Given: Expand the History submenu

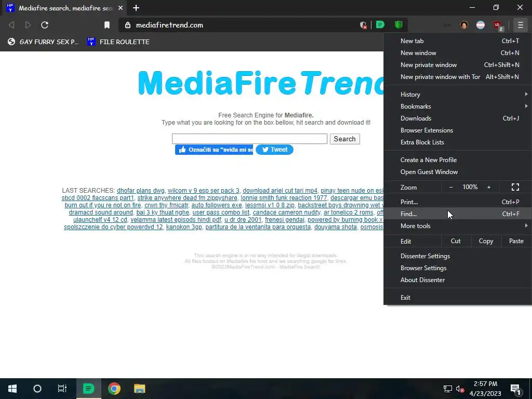Looking at the screenshot, I should click(x=458, y=95).
